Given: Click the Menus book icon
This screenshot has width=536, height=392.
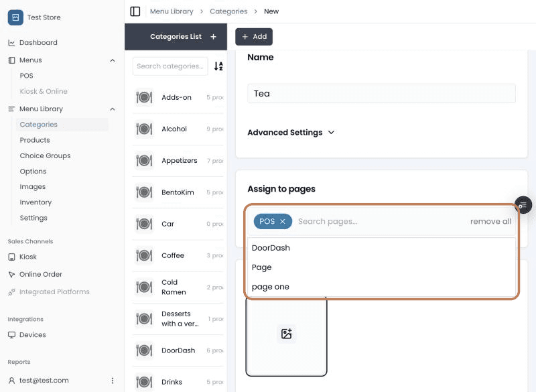Looking at the screenshot, I should tap(11, 60).
